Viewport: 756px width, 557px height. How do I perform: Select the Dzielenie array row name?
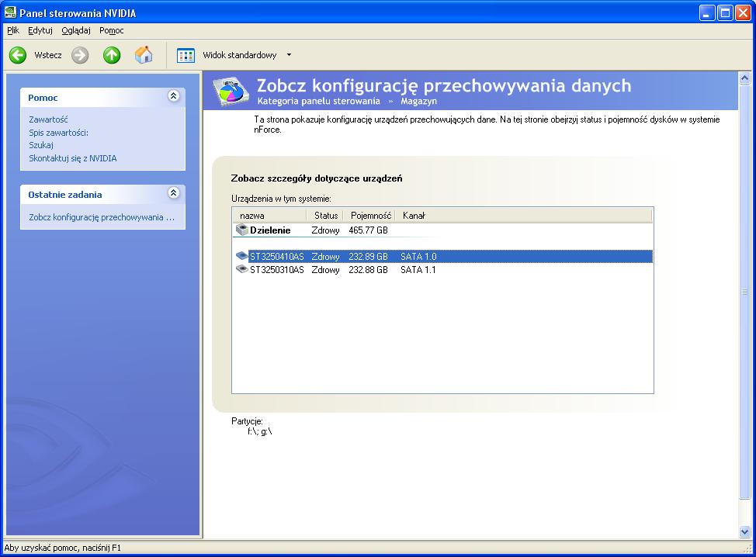click(270, 230)
